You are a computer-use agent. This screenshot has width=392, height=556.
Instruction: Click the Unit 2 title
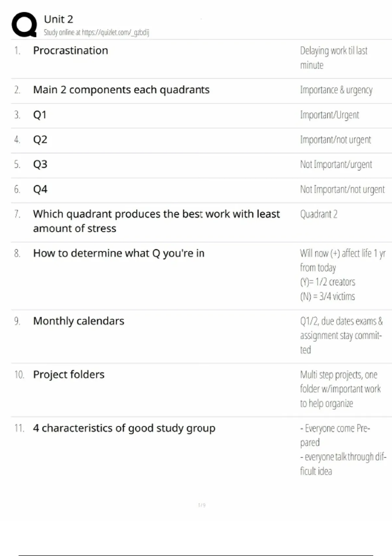[58, 19]
